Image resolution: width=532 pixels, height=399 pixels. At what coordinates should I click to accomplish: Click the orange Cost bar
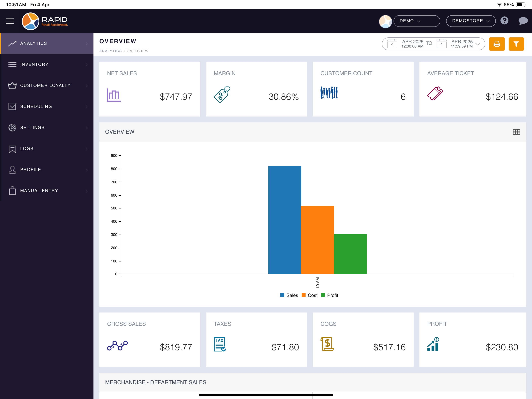click(317, 240)
